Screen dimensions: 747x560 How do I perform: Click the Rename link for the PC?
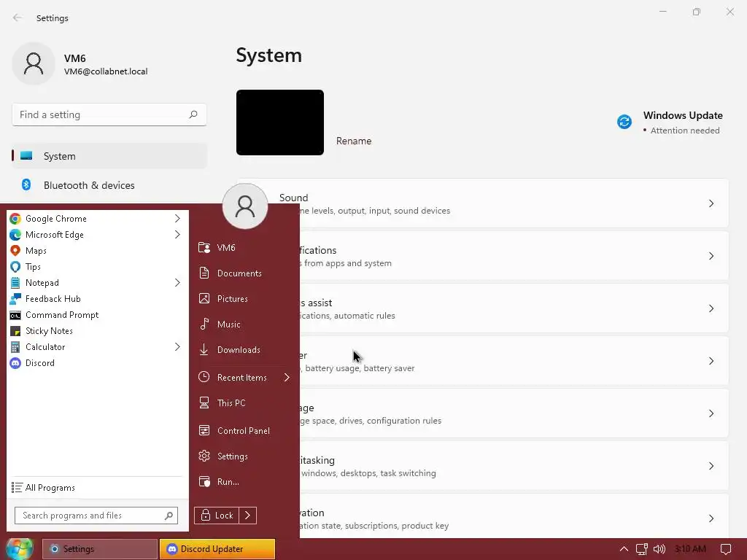(354, 141)
